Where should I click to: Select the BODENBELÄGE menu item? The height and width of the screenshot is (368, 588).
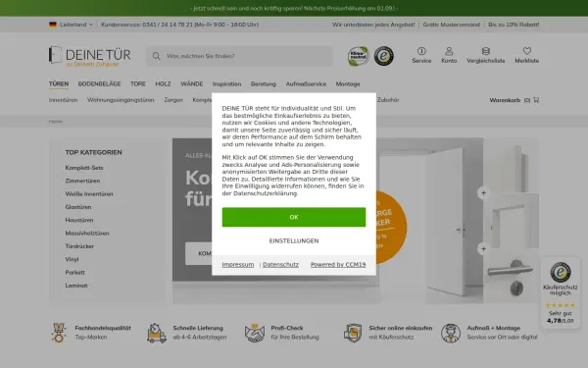99,83
